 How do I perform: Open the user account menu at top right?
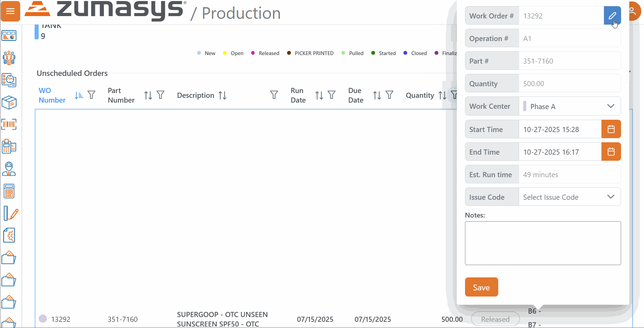tap(635, 11)
